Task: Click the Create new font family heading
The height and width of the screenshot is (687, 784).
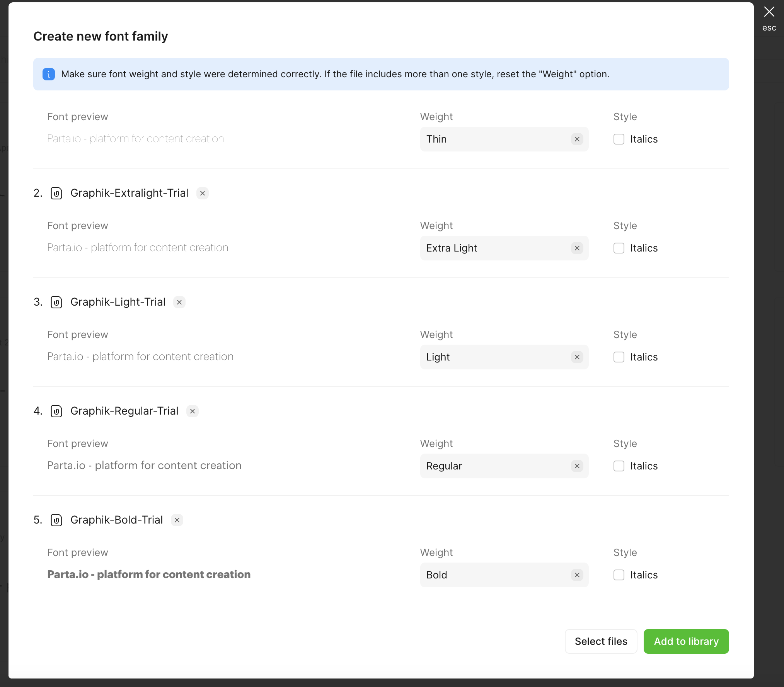Action: (101, 36)
